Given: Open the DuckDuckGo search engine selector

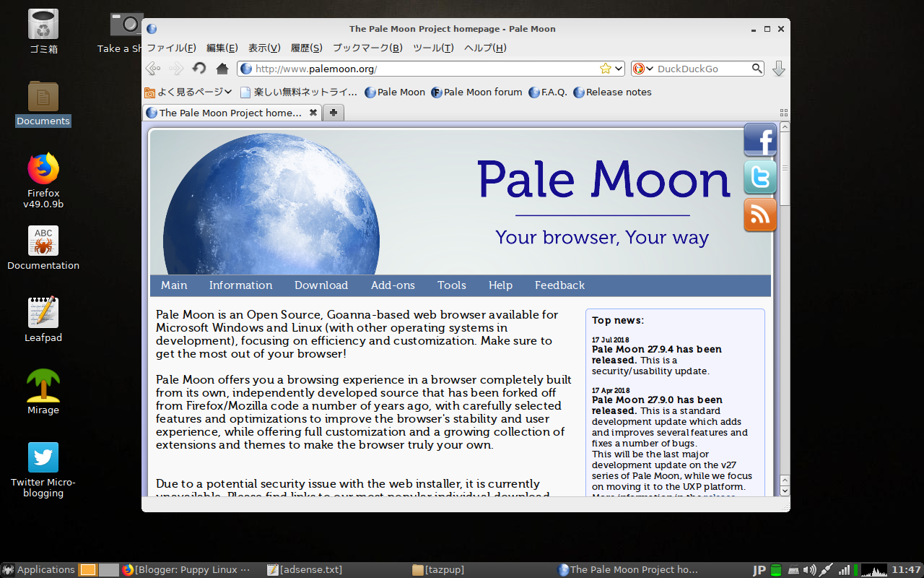Looking at the screenshot, I should click(642, 69).
